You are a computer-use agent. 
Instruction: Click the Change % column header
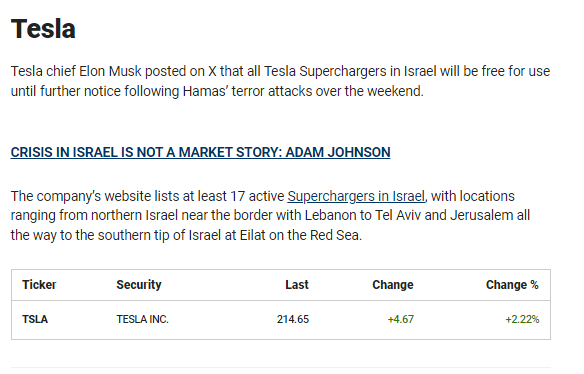click(x=512, y=285)
